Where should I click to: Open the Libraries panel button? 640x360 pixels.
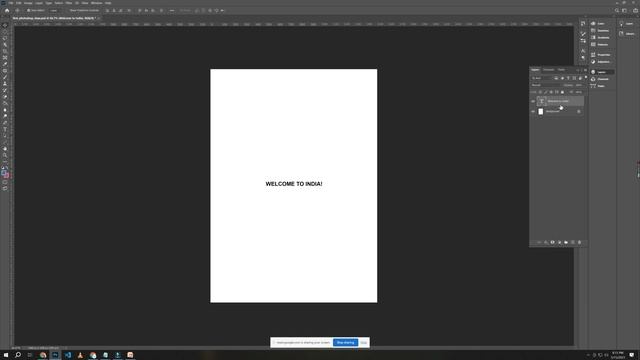coord(627,34)
